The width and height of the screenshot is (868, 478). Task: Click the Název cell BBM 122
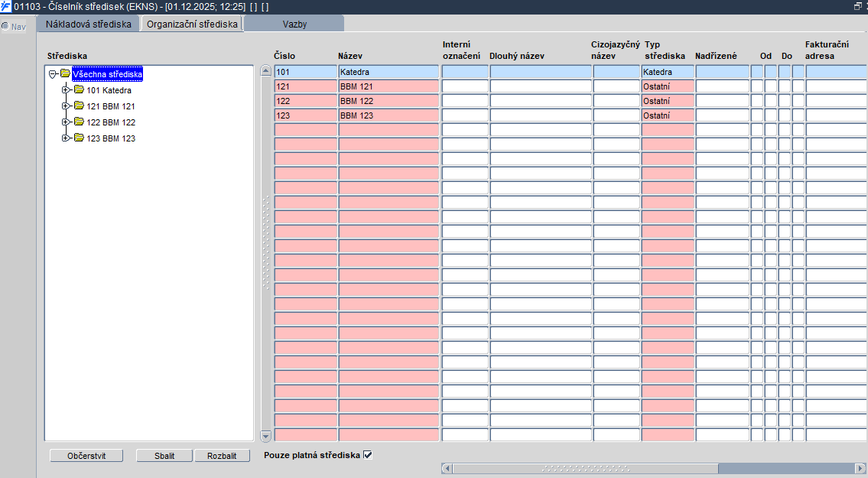pos(388,100)
